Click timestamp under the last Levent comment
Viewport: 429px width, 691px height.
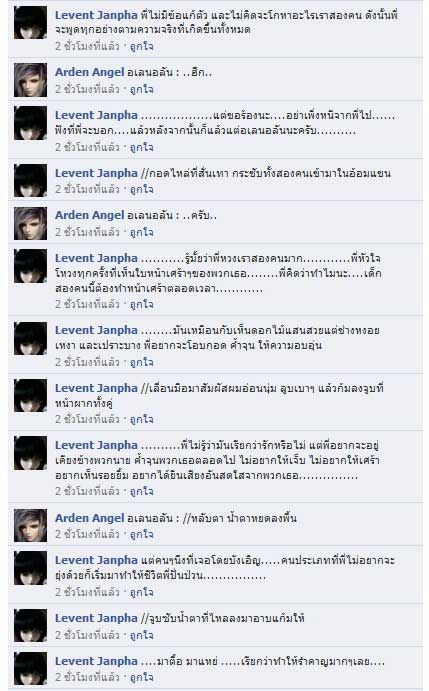87,677
